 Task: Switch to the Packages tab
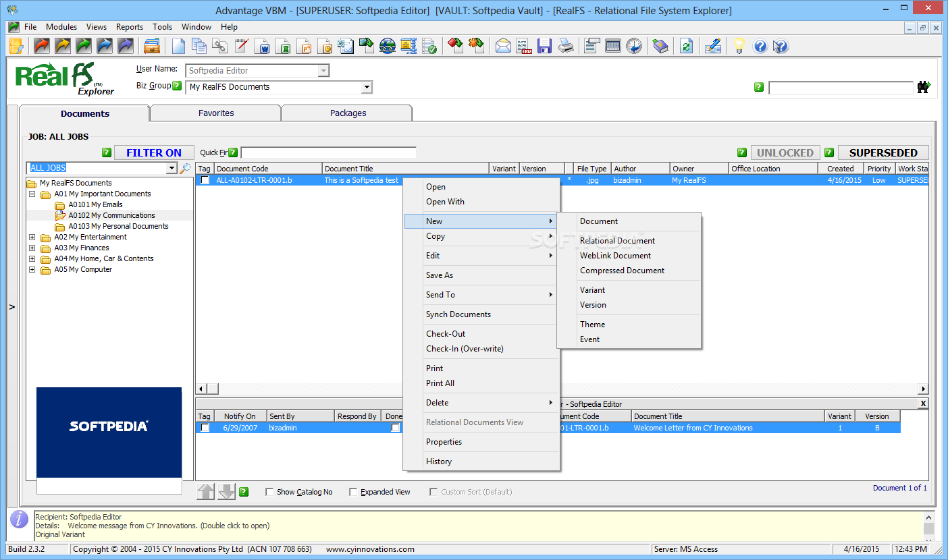click(x=348, y=113)
